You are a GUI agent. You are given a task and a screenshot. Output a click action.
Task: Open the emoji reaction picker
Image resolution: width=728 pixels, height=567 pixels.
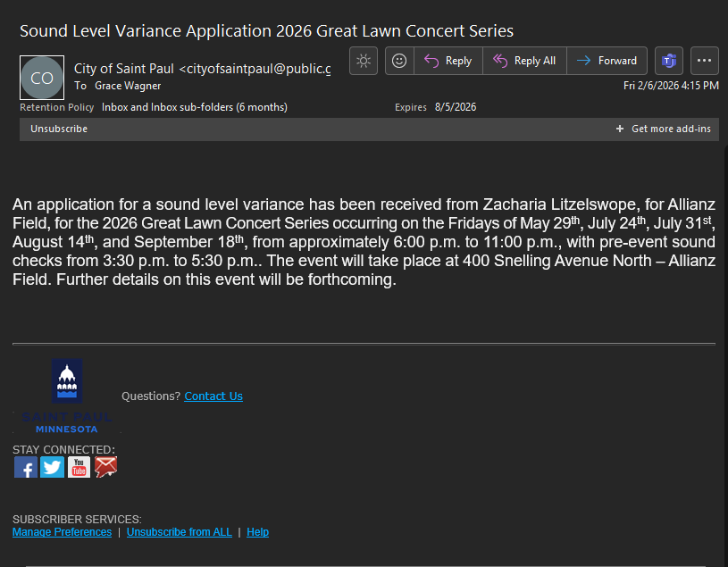pyautogui.click(x=399, y=61)
